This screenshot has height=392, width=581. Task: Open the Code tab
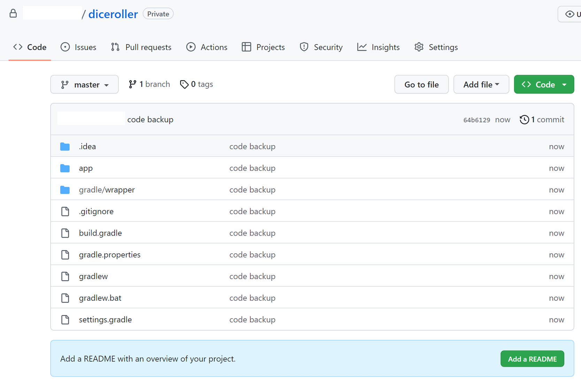click(30, 47)
